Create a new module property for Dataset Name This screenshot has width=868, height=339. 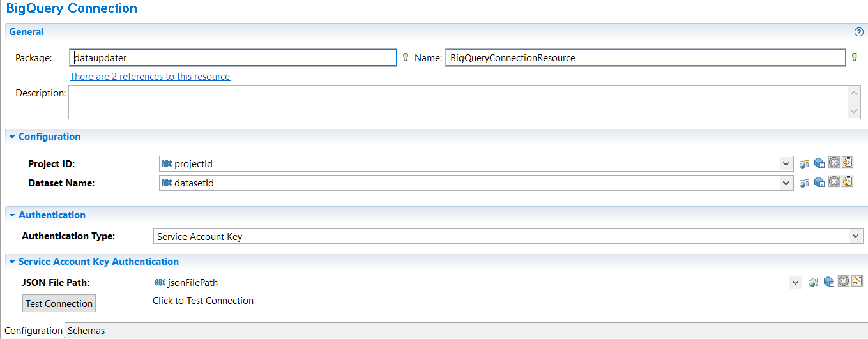coord(805,183)
